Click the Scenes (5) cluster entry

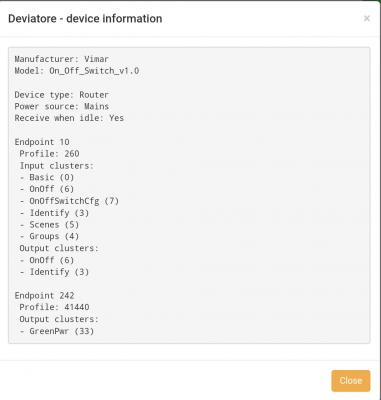[49, 225]
